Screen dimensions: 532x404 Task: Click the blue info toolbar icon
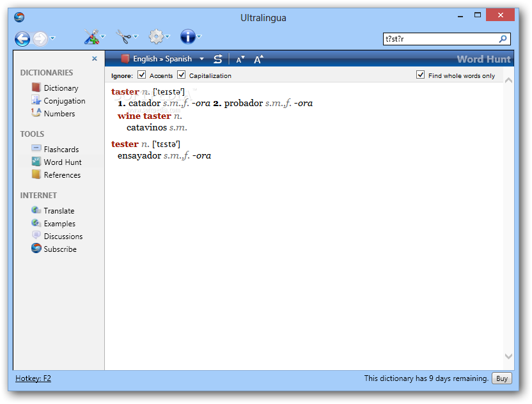click(188, 36)
